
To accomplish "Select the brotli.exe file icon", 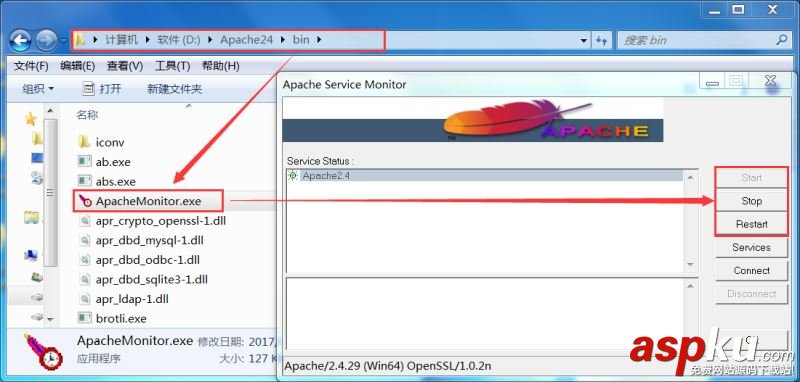I will pos(84,318).
